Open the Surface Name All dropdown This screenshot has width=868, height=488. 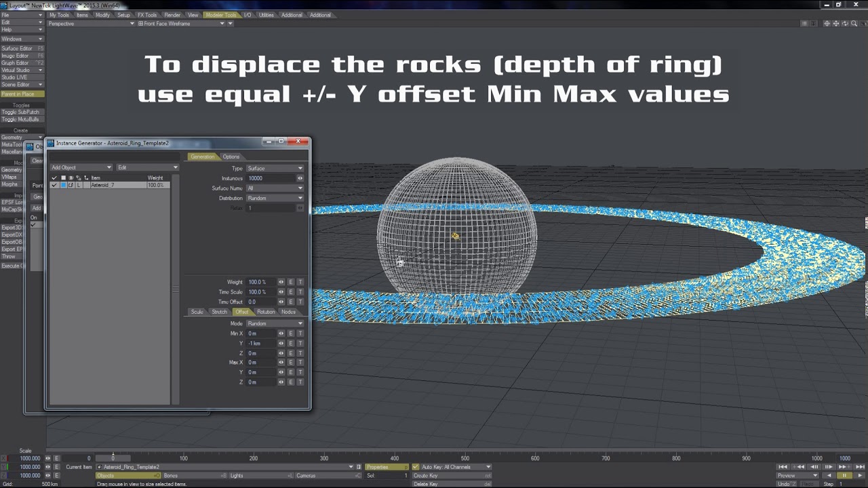(275, 188)
